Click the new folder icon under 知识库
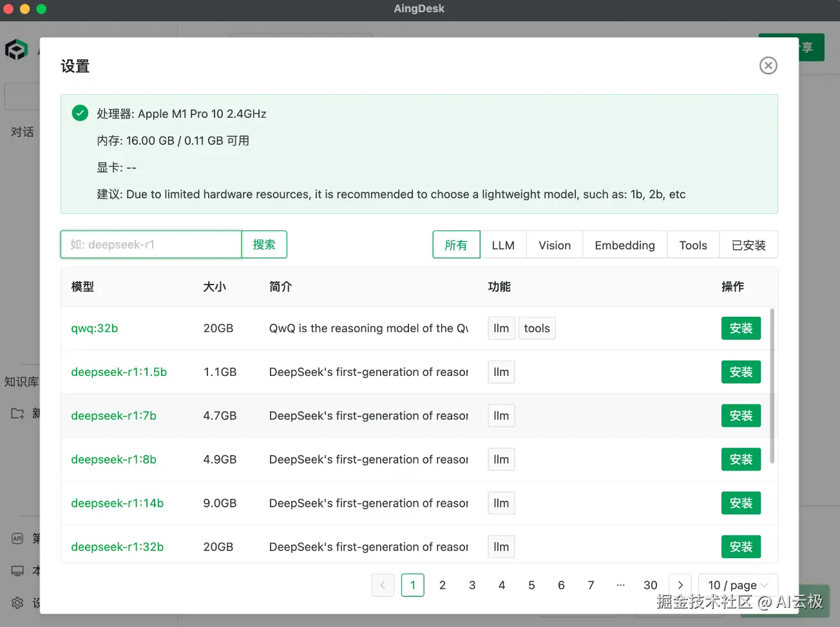This screenshot has height=627, width=840. (x=17, y=413)
